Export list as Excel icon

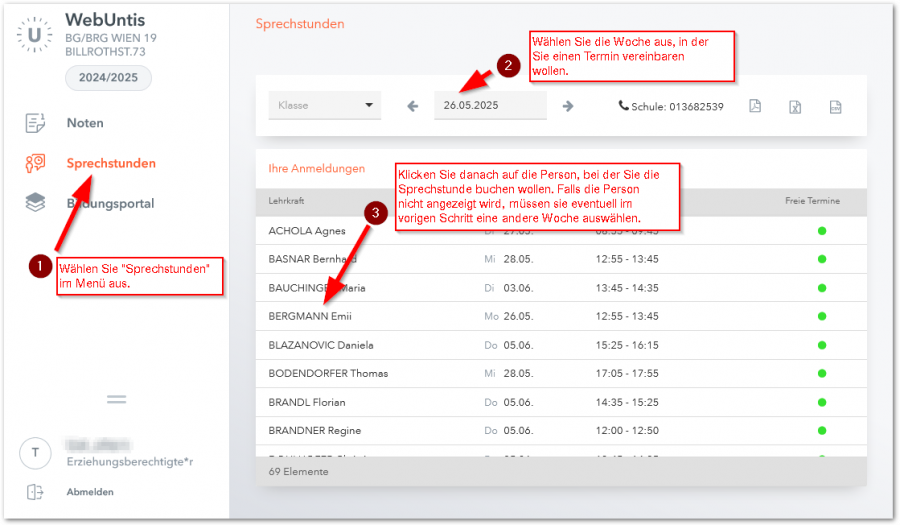[x=795, y=106]
